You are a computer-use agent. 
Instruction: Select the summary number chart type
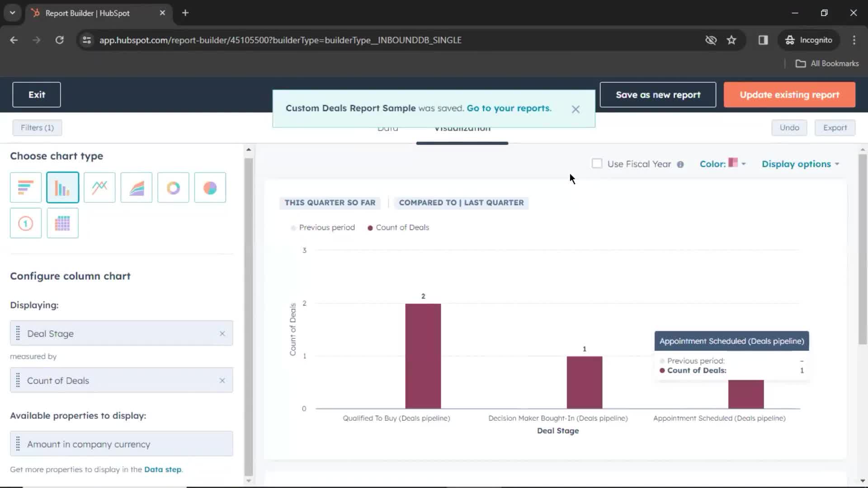26,223
